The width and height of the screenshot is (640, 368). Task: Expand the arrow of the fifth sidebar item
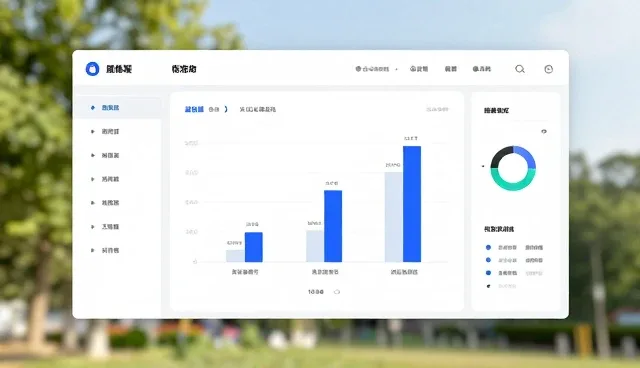tap(93, 202)
